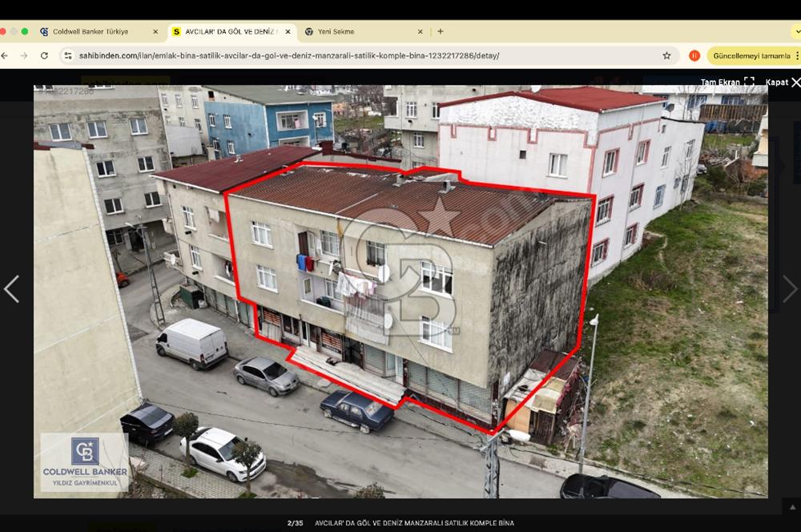Close the Yeni Sekme tab

tap(420, 32)
